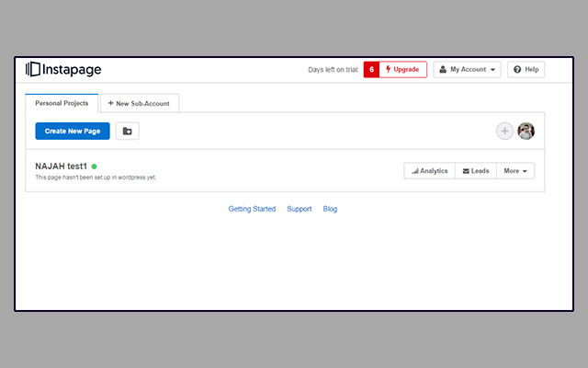Click the red trial days badge showing 6
The width and height of the screenshot is (588, 368).
(x=371, y=70)
